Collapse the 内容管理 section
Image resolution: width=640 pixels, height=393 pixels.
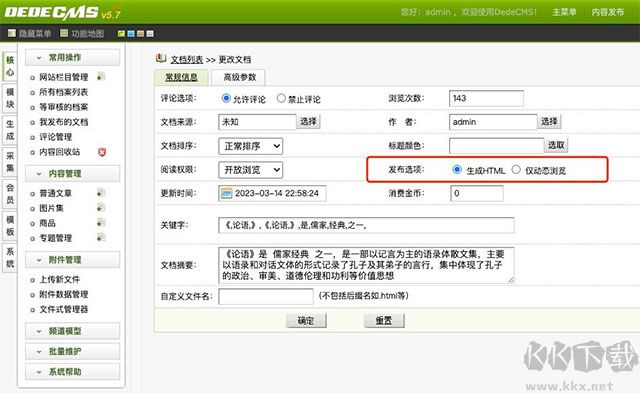(73, 173)
